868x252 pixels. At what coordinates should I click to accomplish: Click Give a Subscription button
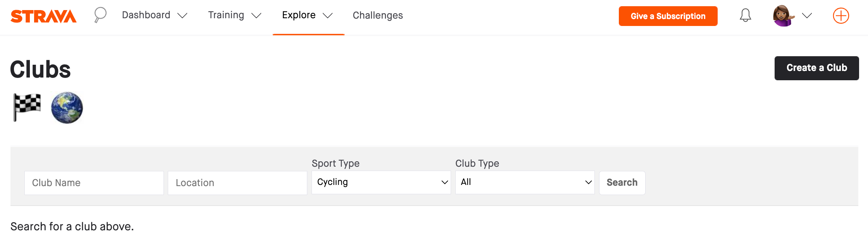pos(668,16)
